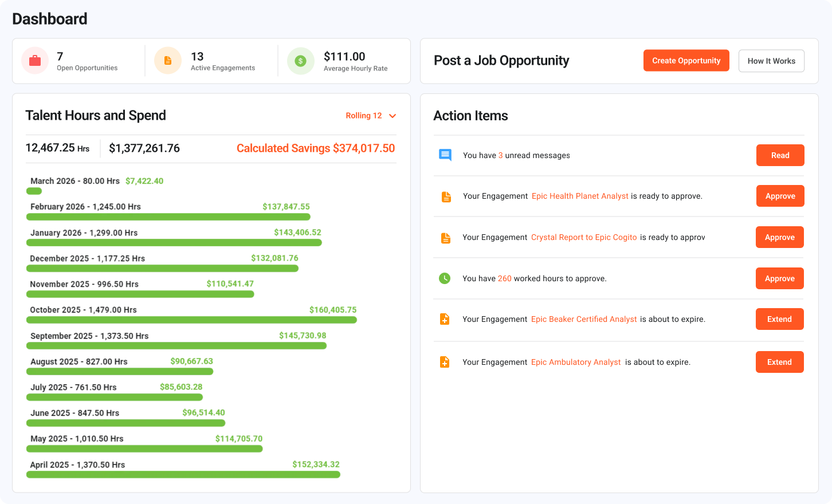The width and height of the screenshot is (832, 504).
Task: Click the Read button for unread messages
Action: [x=780, y=155]
